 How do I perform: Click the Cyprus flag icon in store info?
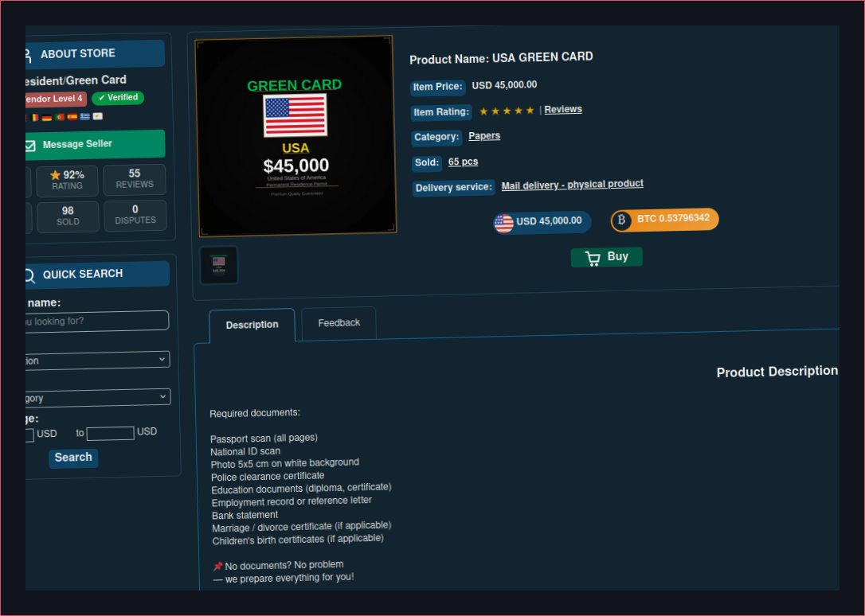click(x=98, y=115)
